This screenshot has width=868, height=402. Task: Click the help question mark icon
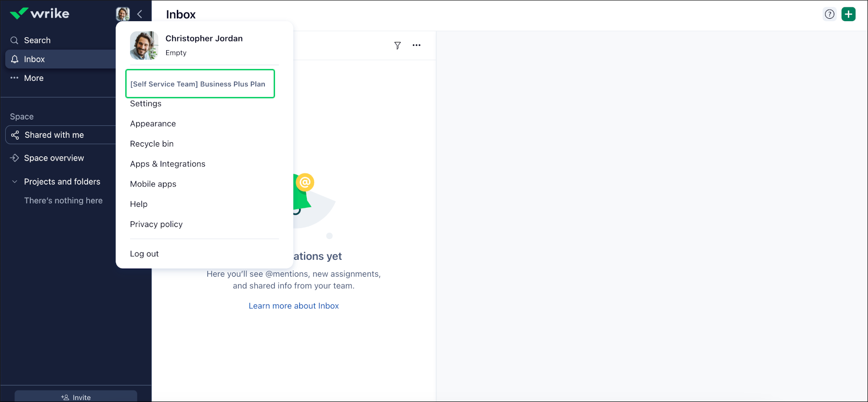coord(829,14)
